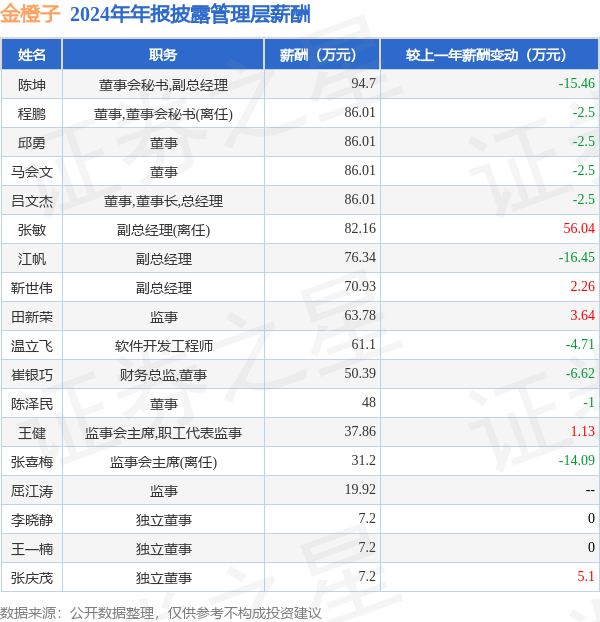Screen dimensions: 600x622
Task: Click the 数据来源 footer note
Action: tap(161, 613)
